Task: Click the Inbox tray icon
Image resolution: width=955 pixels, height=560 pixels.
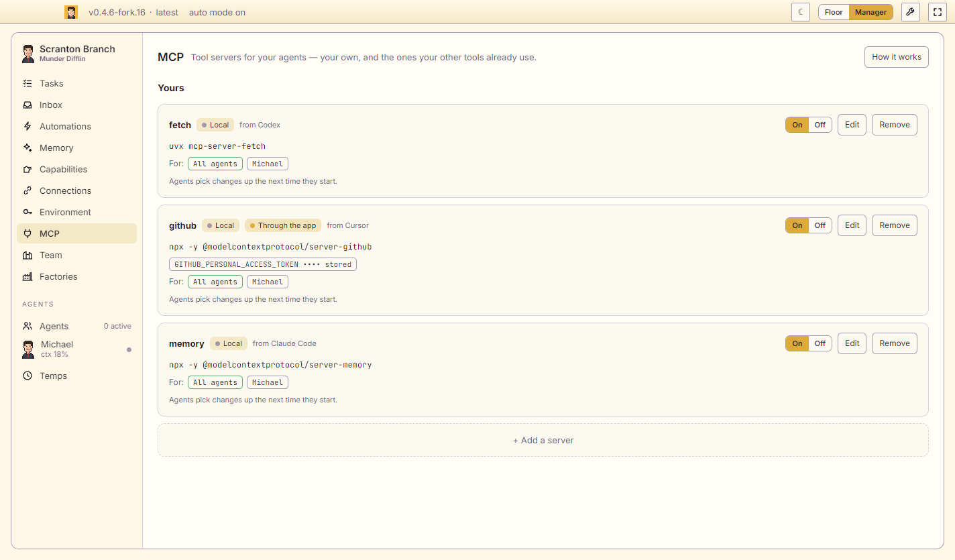Action: [x=27, y=105]
